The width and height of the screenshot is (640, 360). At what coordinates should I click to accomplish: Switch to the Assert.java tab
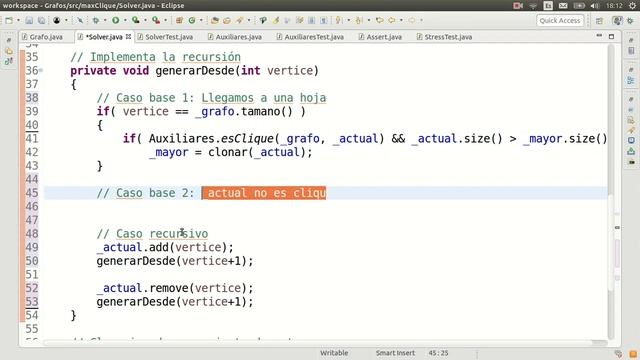click(380, 37)
